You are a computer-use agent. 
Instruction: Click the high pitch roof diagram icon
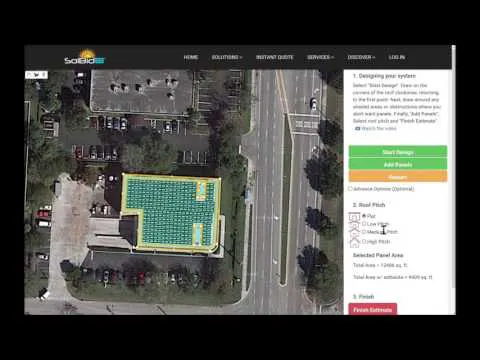[354, 242]
